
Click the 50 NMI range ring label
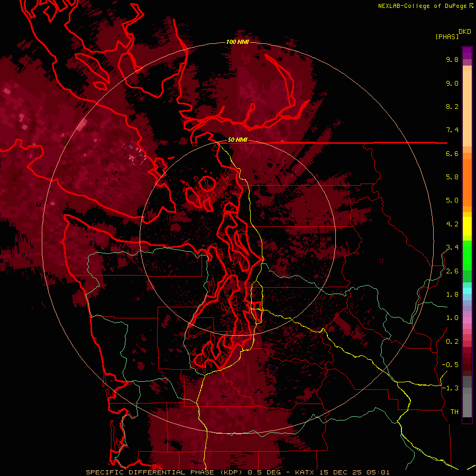coord(237,140)
